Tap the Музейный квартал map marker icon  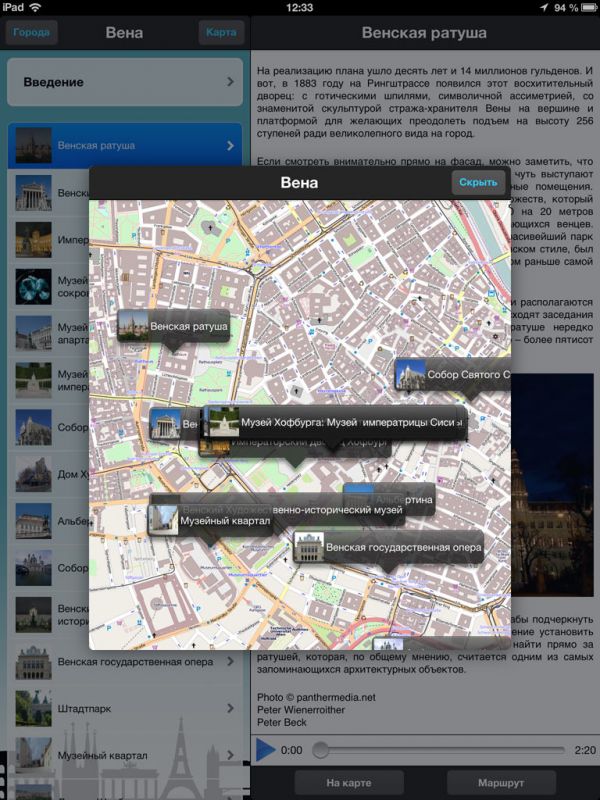163,519
